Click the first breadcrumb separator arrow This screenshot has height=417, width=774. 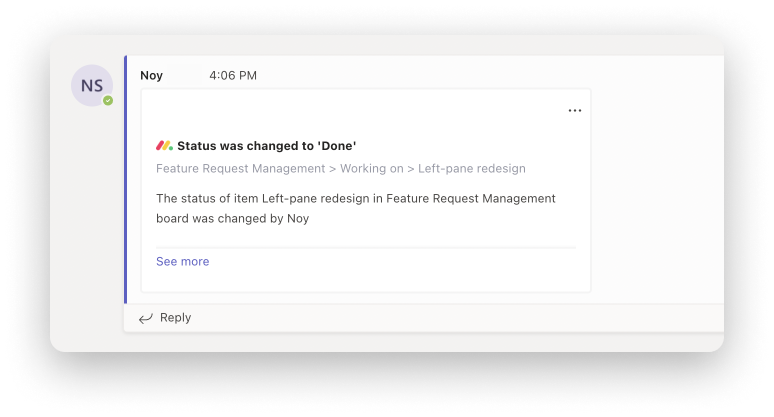point(333,169)
